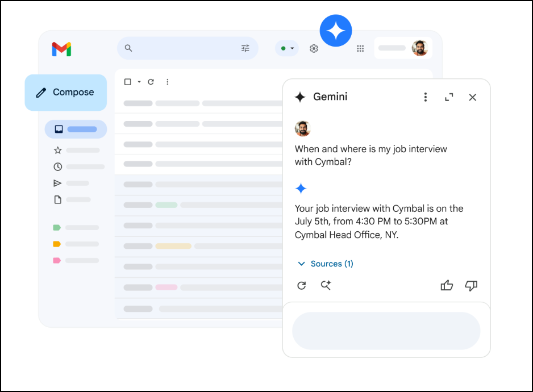Click the search magnifier icon
533x392 pixels.
point(128,48)
